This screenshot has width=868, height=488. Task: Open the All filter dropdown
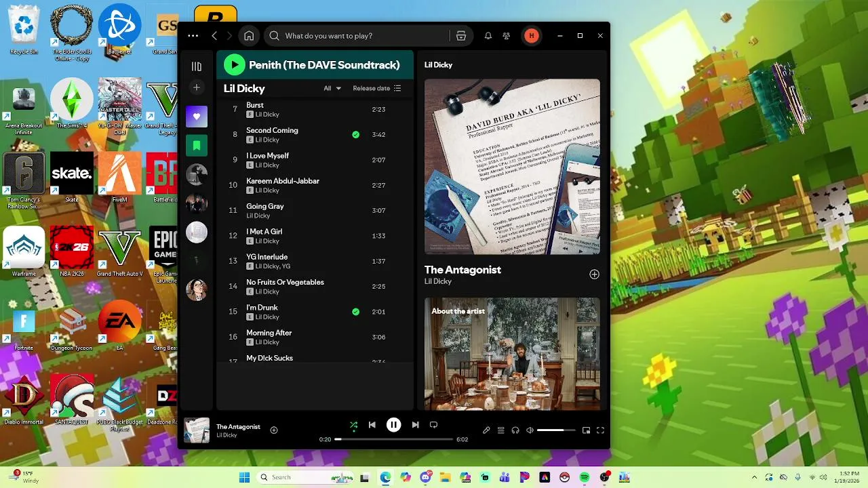(x=332, y=88)
